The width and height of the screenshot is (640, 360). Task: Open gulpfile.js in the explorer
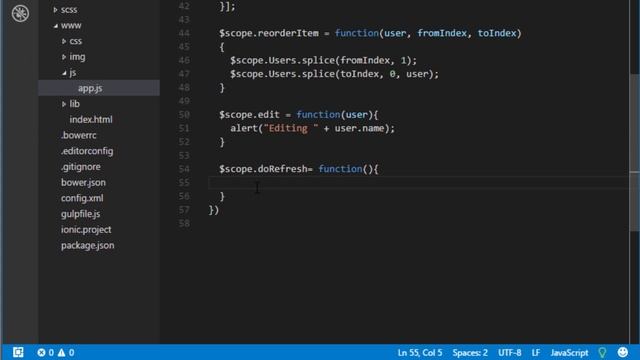click(x=80, y=214)
